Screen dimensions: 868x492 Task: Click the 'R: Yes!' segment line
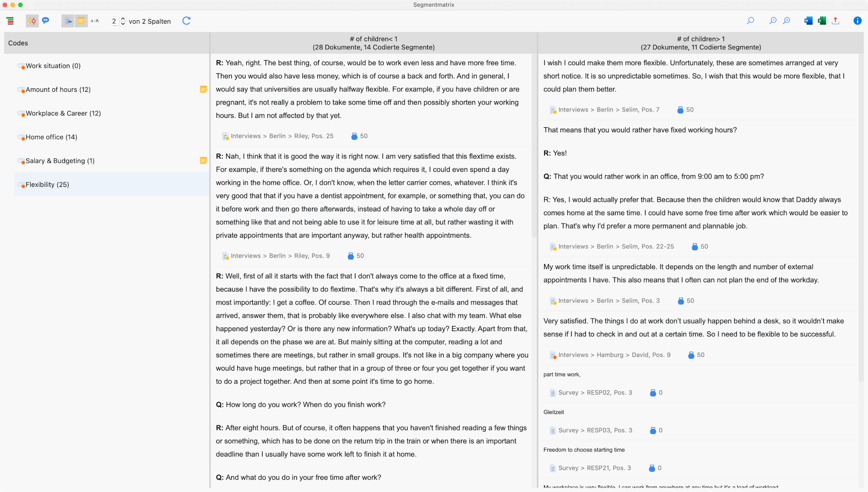(555, 153)
